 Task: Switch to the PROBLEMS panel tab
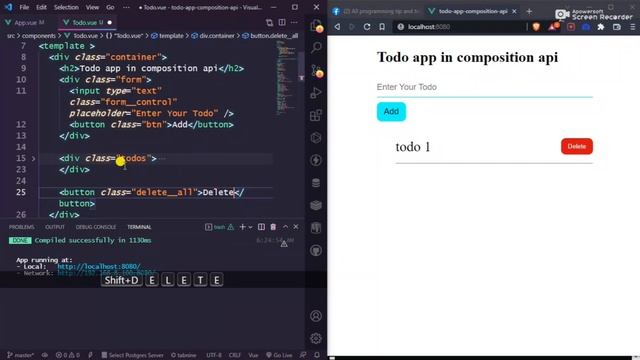(x=22, y=227)
